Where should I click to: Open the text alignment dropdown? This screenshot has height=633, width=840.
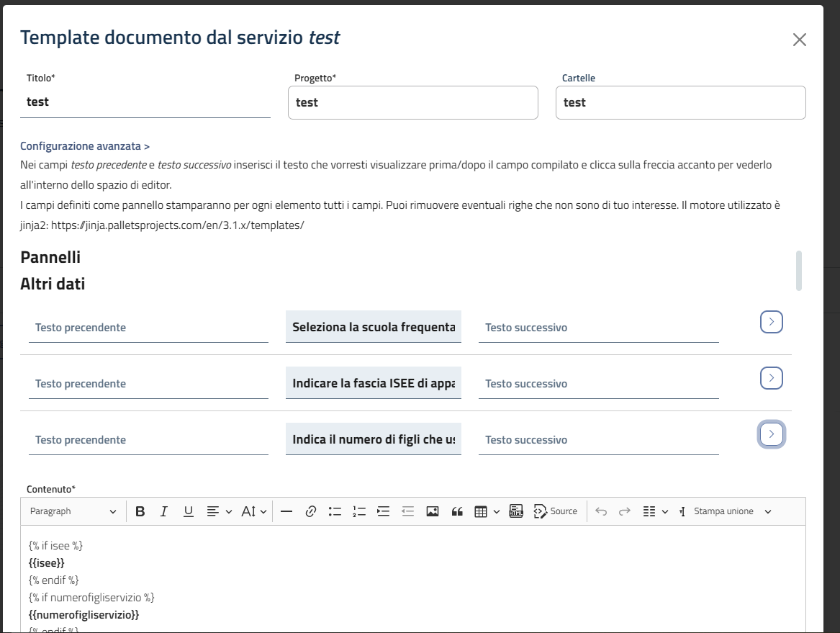pyautogui.click(x=219, y=511)
